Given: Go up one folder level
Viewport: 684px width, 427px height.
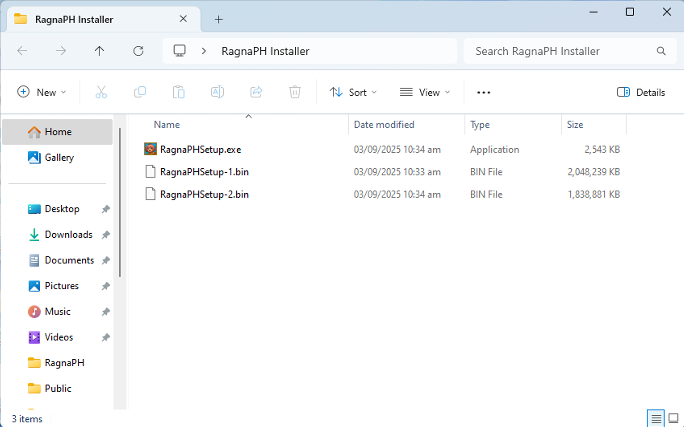Looking at the screenshot, I should [x=99, y=51].
